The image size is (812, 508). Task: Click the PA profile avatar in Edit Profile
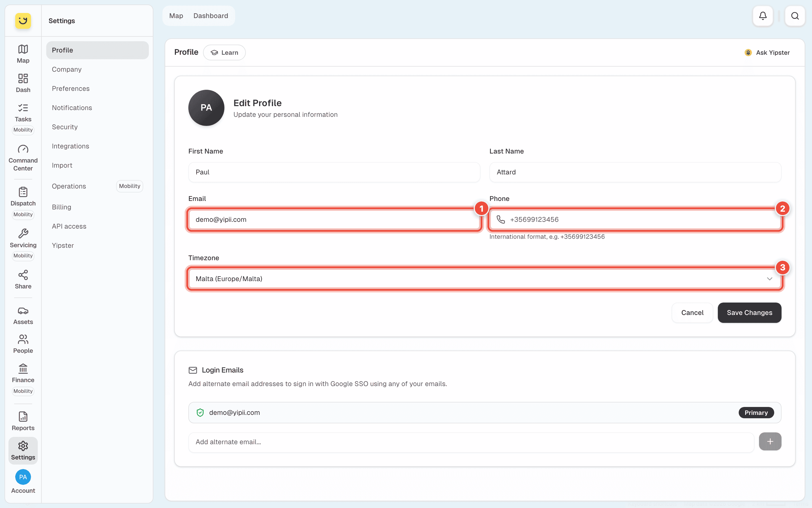206,108
